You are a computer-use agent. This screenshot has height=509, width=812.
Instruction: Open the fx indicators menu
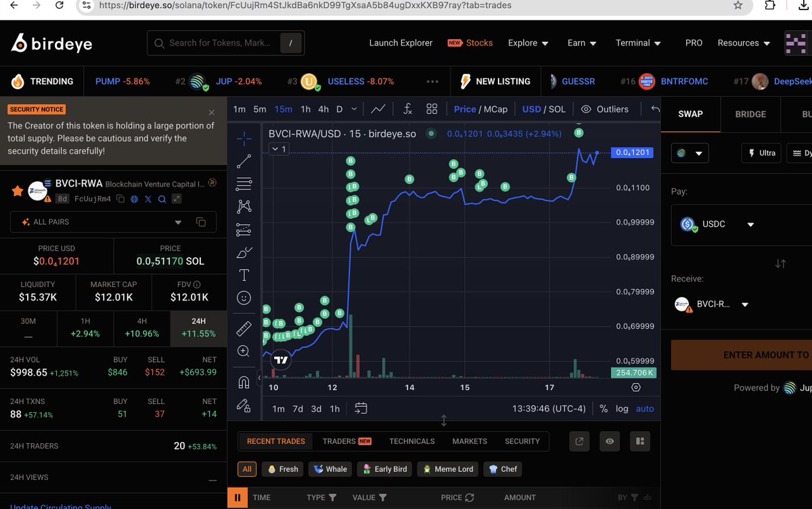coord(407,109)
